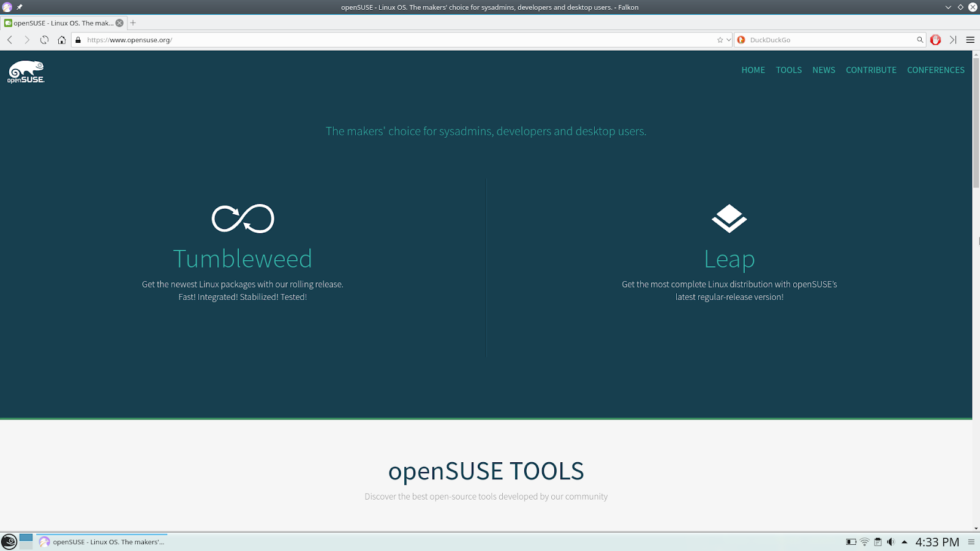Viewport: 980px width, 551px height.
Task: Click the magnifier search button
Action: pyautogui.click(x=920, y=40)
